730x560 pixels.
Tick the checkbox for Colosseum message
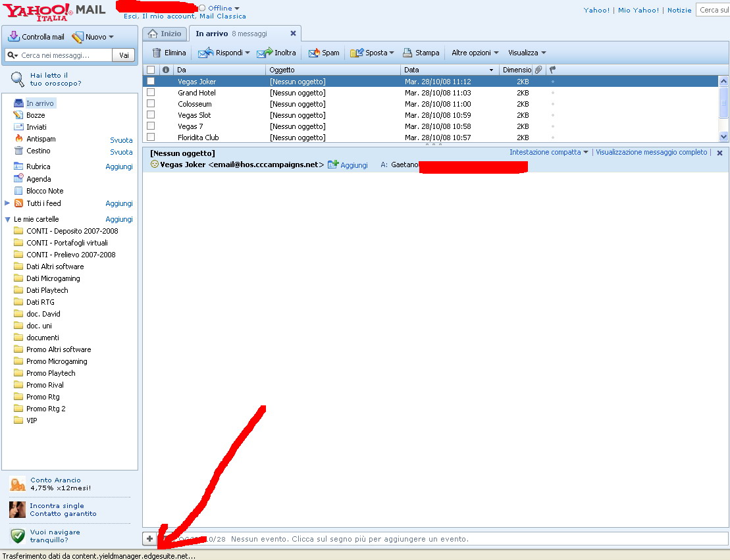(x=151, y=103)
